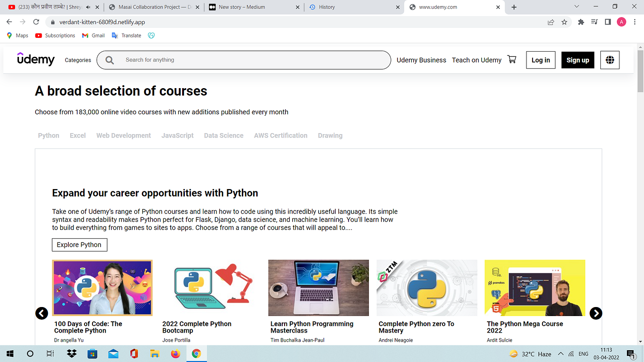The image size is (644, 362).
Task: Reload the current page
Action: click(36, 22)
